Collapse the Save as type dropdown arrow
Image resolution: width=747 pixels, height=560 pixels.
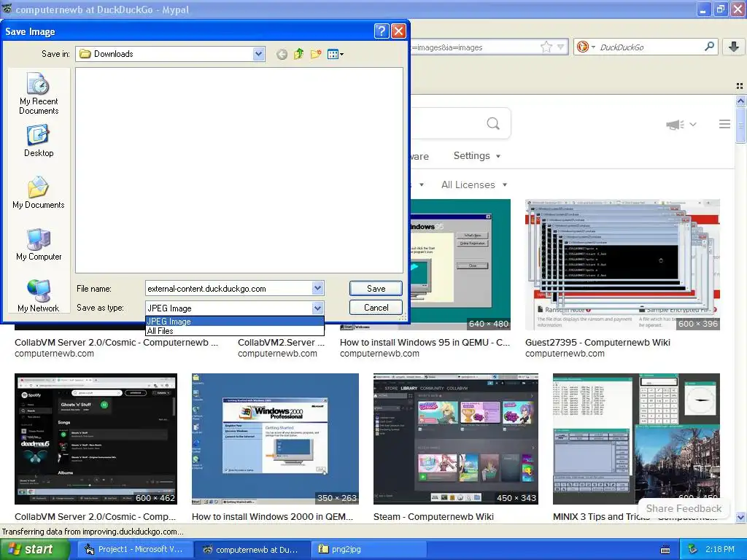318,308
